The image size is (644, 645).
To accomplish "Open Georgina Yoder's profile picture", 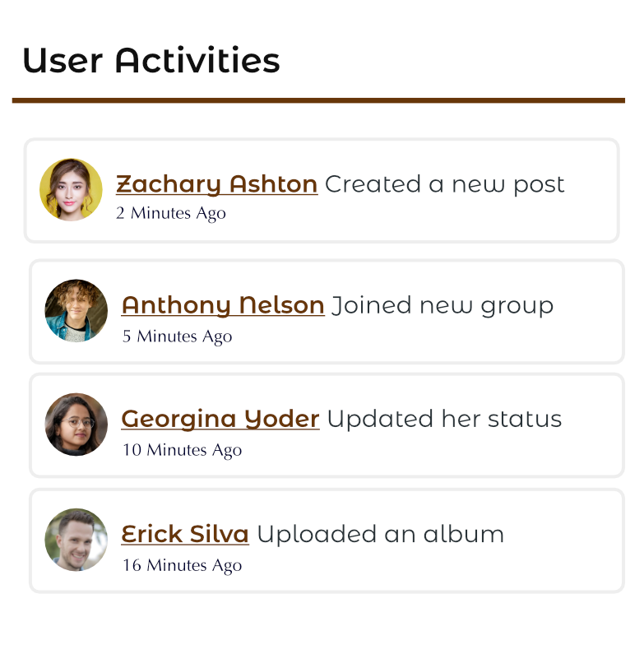I will point(76,425).
